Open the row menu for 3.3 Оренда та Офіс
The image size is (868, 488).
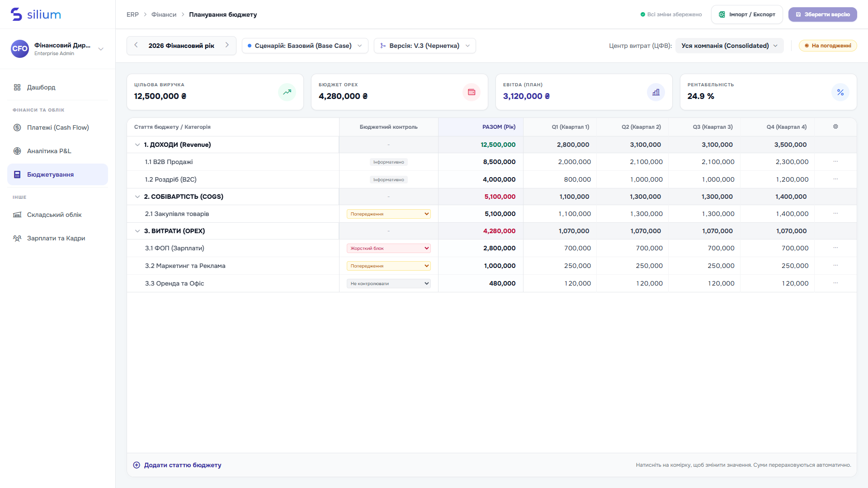[x=835, y=283]
